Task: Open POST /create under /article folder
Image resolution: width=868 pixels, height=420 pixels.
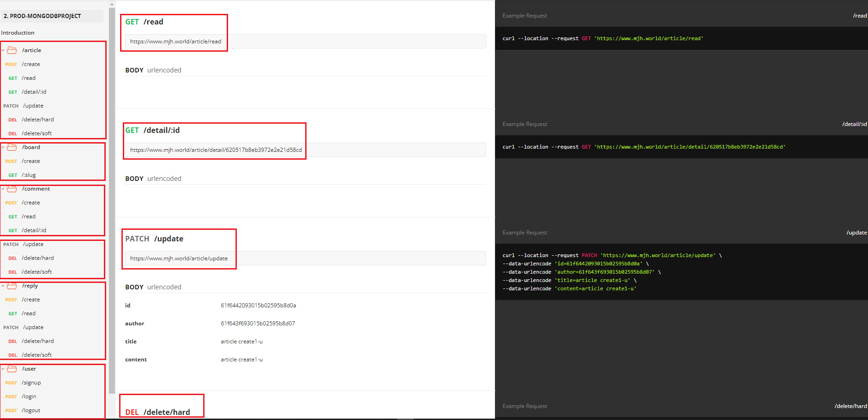Action: pos(23,64)
